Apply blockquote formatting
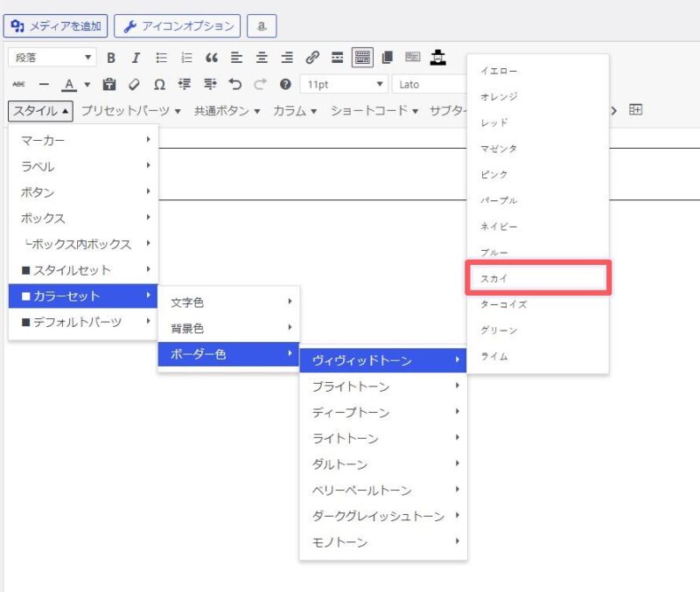Screen dimensions: 700x592 (x=212, y=58)
